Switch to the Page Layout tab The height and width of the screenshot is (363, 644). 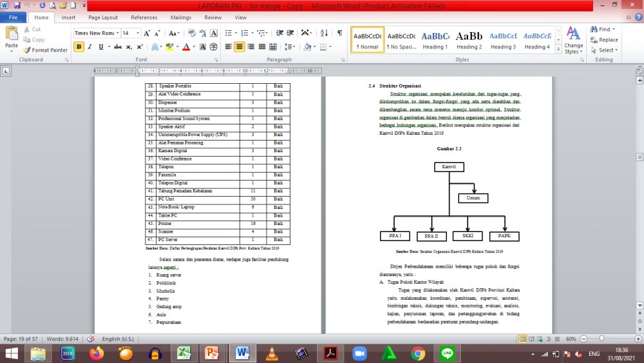tap(103, 17)
